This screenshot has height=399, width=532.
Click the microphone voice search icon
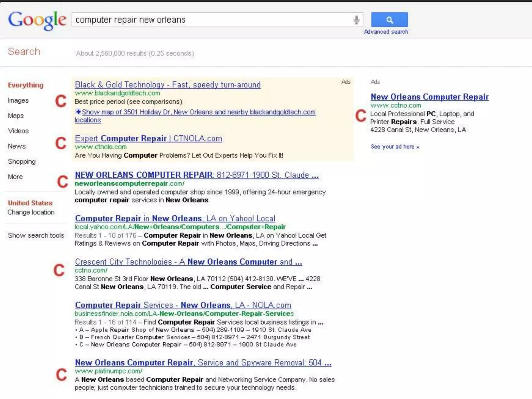tap(356, 20)
